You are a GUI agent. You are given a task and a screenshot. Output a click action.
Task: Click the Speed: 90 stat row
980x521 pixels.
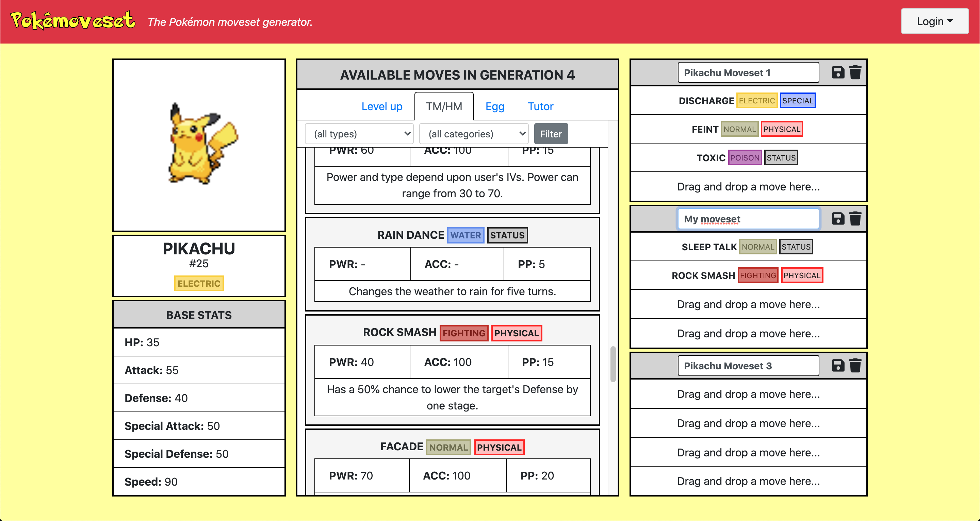click(x=199, y=482)
